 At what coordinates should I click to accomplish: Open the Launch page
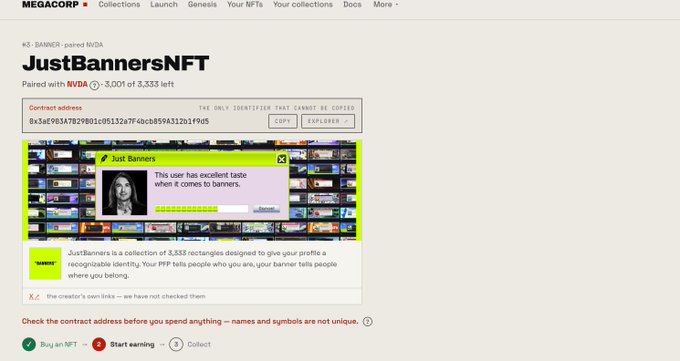164,4
